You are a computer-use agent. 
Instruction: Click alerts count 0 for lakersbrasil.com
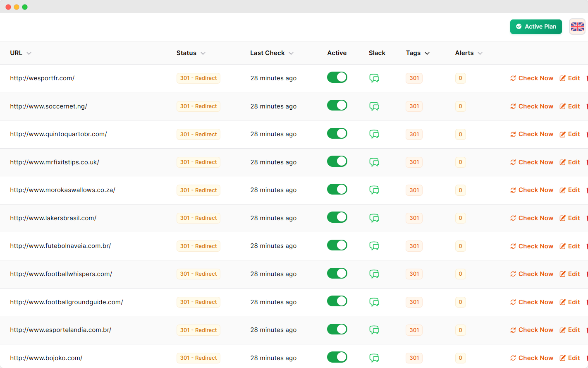coord(460,218)
